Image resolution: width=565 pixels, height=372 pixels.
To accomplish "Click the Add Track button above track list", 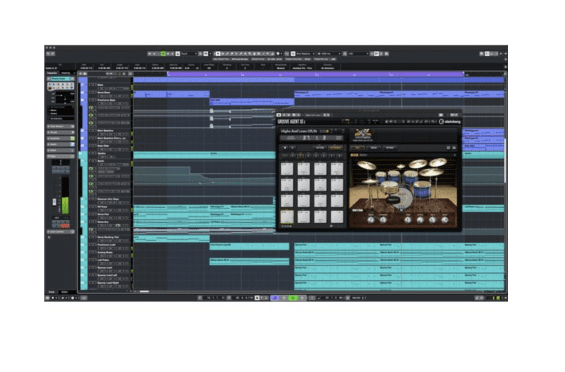I will [81, 74].
